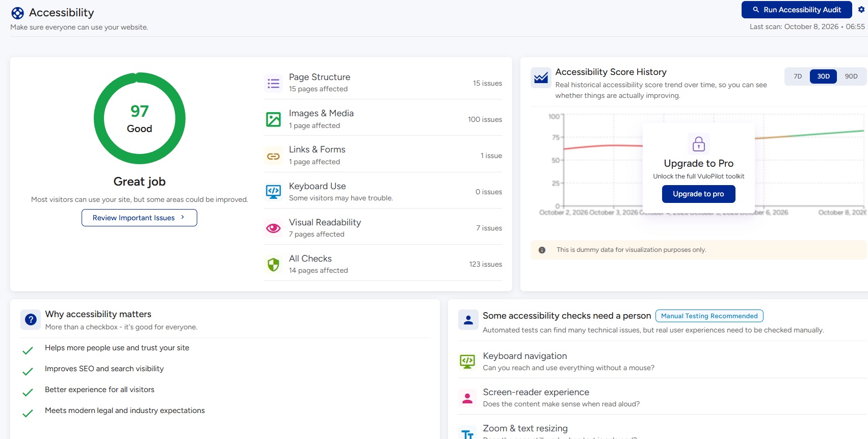Viewport: 868px width, 439px height.
Task: Click the Screen-reader experience person icon
Action: click(467, 398)
